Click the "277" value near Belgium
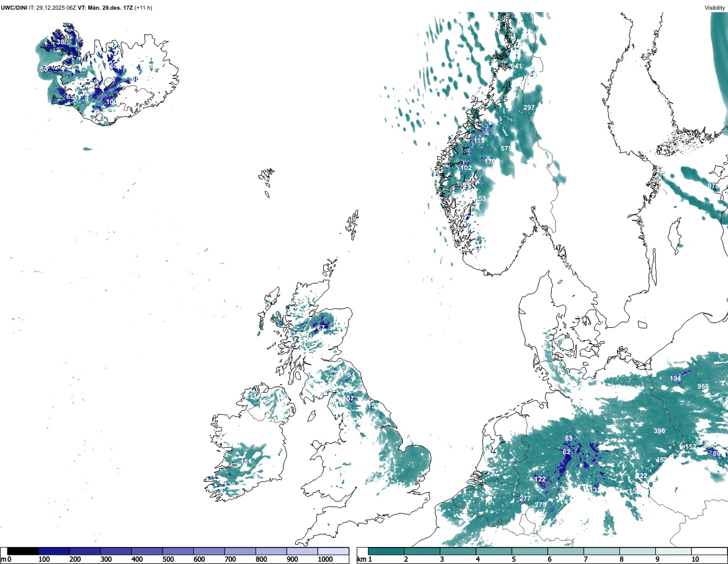Screen dimensions: 728x564 (x=525, y=499)
